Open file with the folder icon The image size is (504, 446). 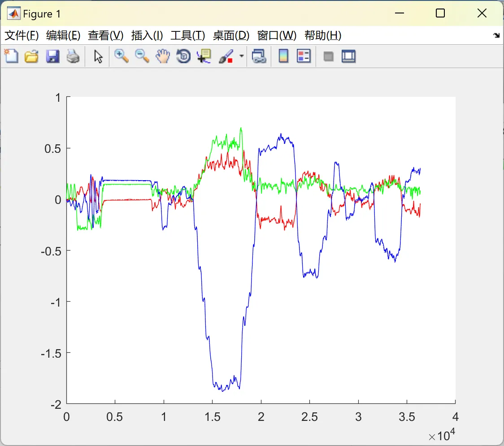point(31,56)
